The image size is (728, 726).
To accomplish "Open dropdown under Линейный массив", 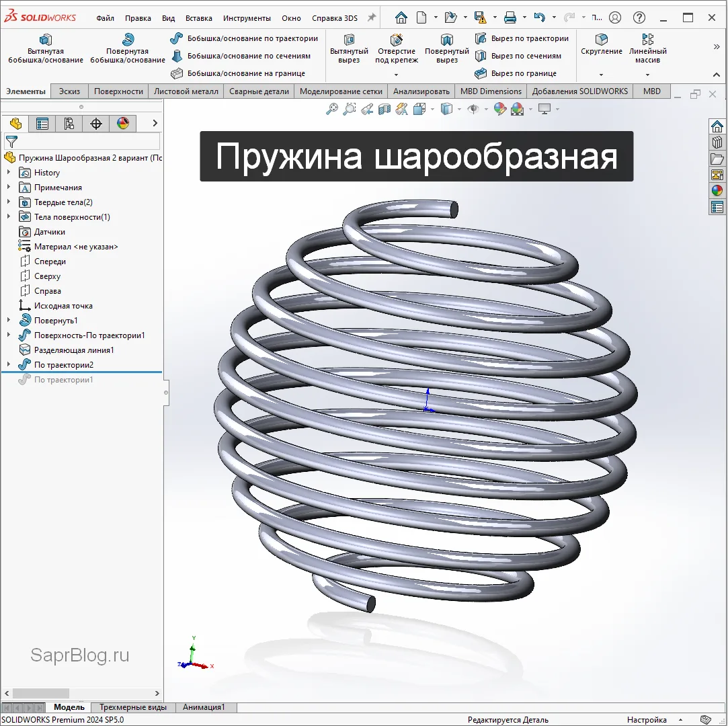I will click(647, 75).
